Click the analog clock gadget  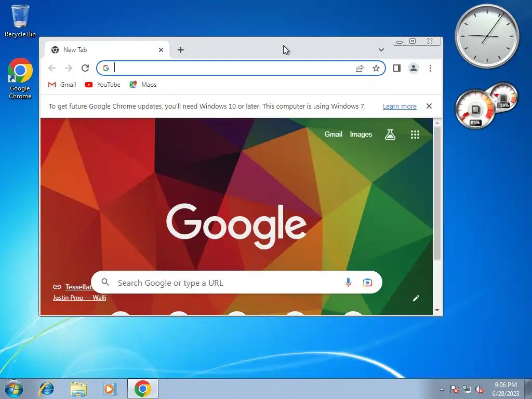(x=487, y=36)
